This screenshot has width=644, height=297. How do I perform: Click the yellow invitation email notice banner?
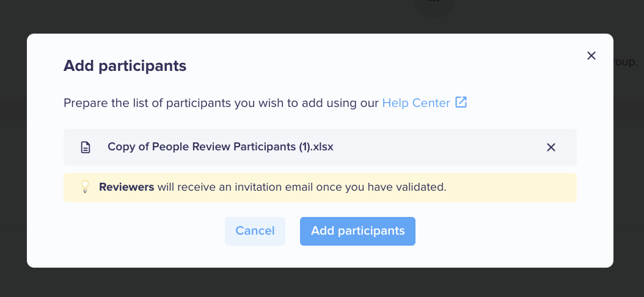click(x=320, y=188)
